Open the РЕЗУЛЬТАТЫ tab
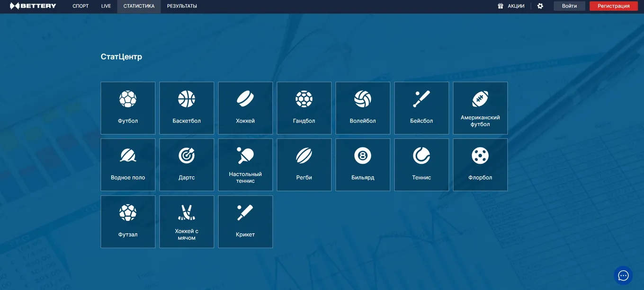 click(182, 6)
